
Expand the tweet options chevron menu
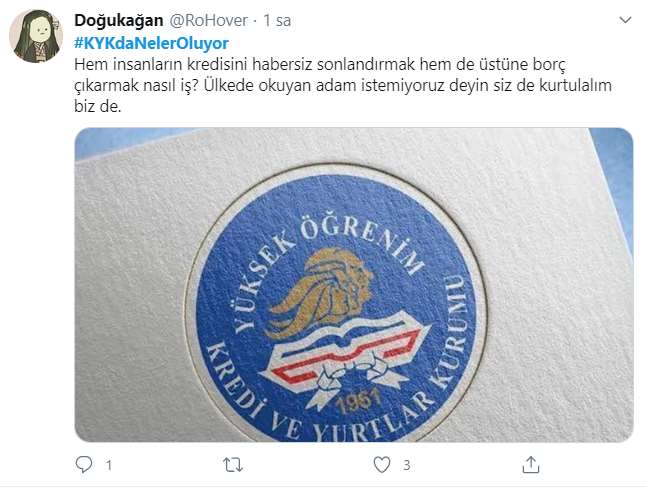[625, 20]
